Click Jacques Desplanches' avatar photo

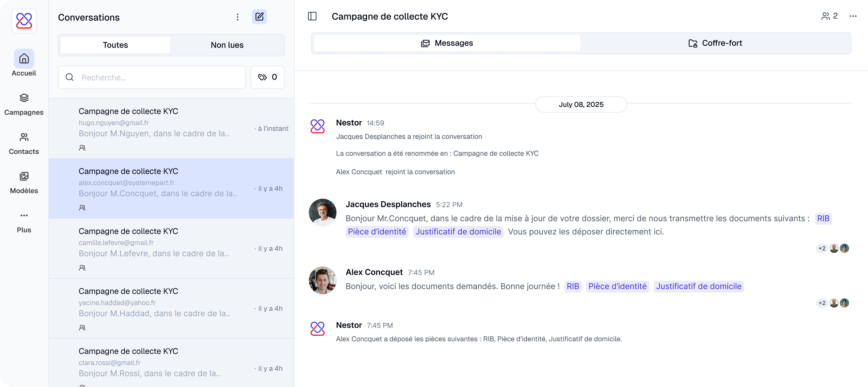[323, 212]
